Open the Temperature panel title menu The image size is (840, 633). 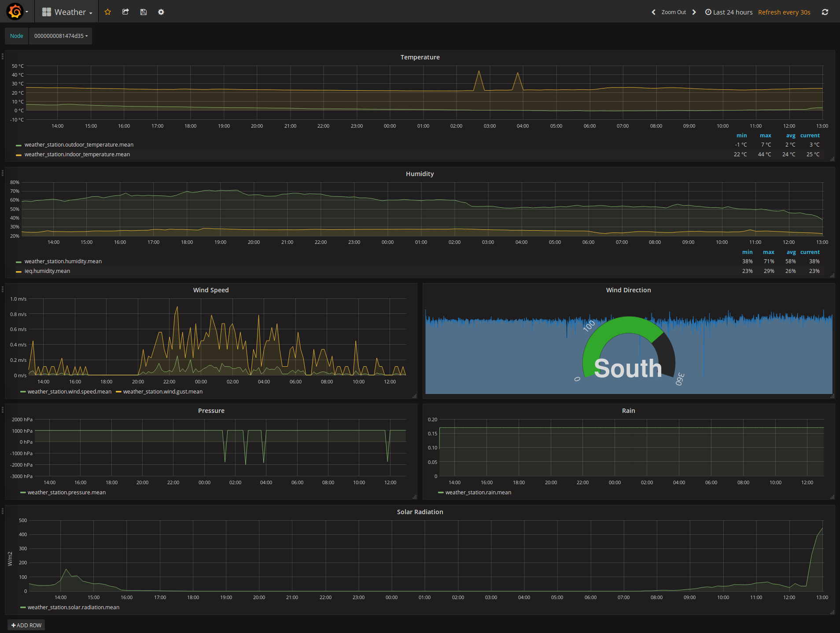pyautogui.click(x=420, y=57)
